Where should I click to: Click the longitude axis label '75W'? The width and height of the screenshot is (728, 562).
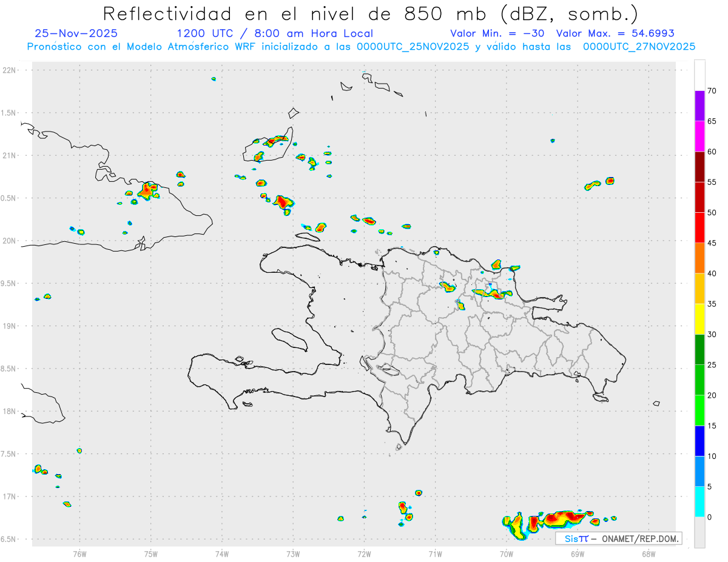(150, 553)
